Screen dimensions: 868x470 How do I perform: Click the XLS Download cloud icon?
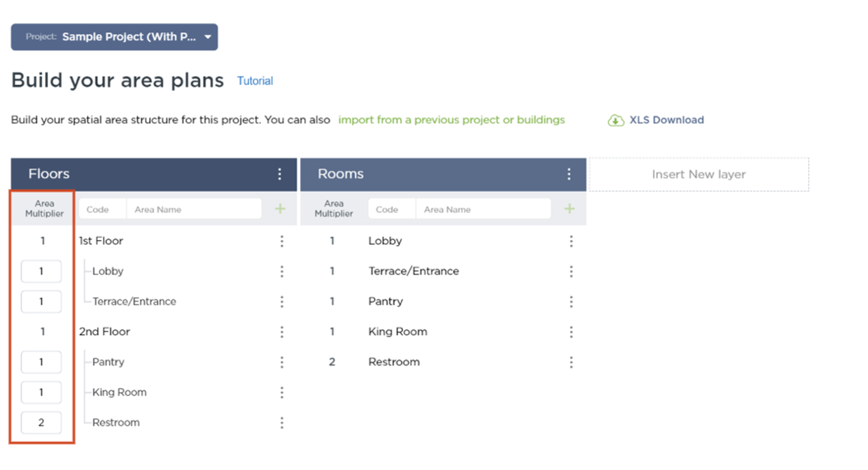point(615,120)
